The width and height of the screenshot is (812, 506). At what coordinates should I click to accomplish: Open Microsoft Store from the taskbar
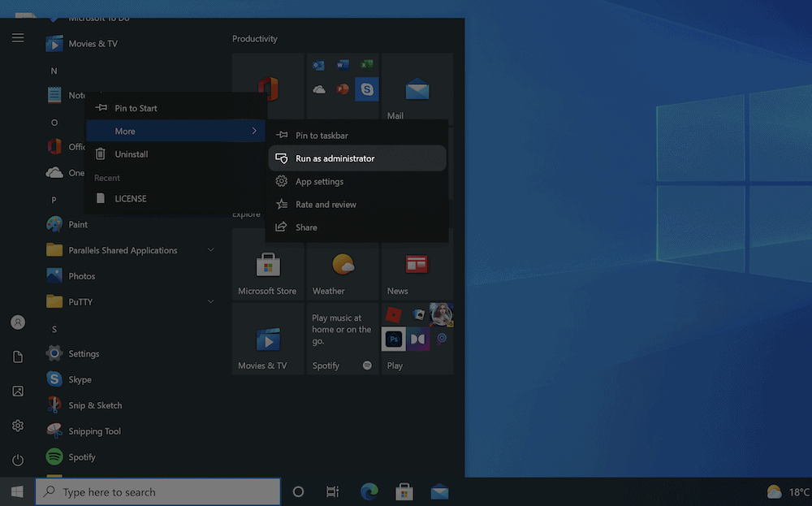coord(404,491)
